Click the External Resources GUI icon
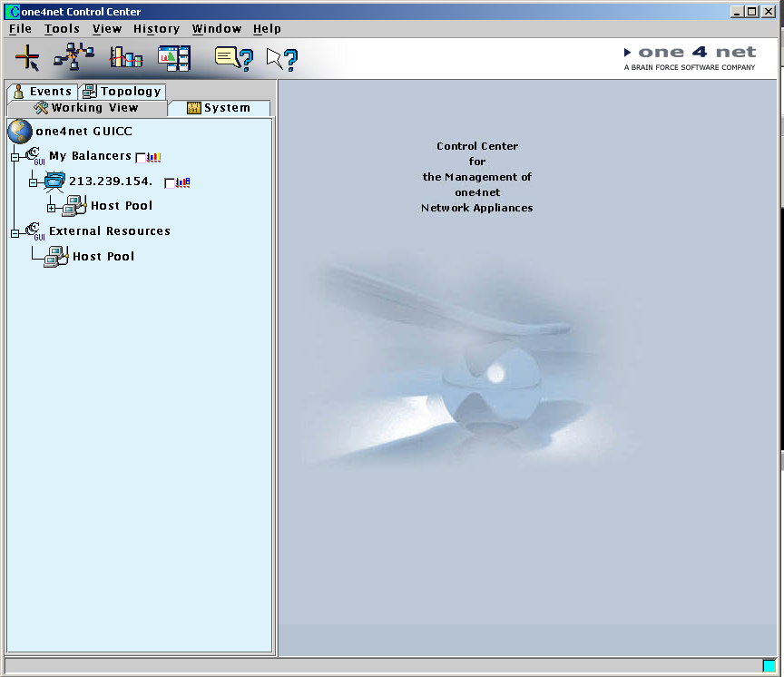This screenshot has height=677, width=784. coord(35,231)
